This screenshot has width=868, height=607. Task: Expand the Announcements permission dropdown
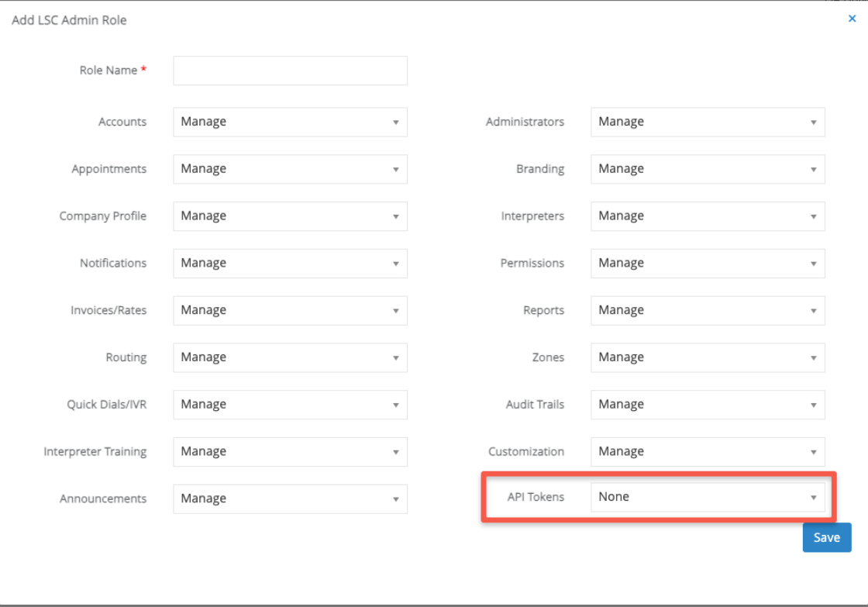click(x=290, y=499)
